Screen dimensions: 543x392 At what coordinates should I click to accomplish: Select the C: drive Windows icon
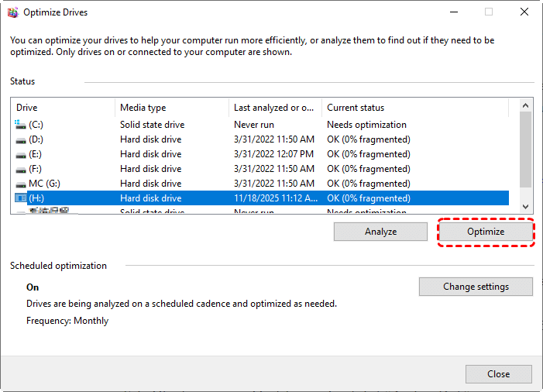click(x=20, y=125)
